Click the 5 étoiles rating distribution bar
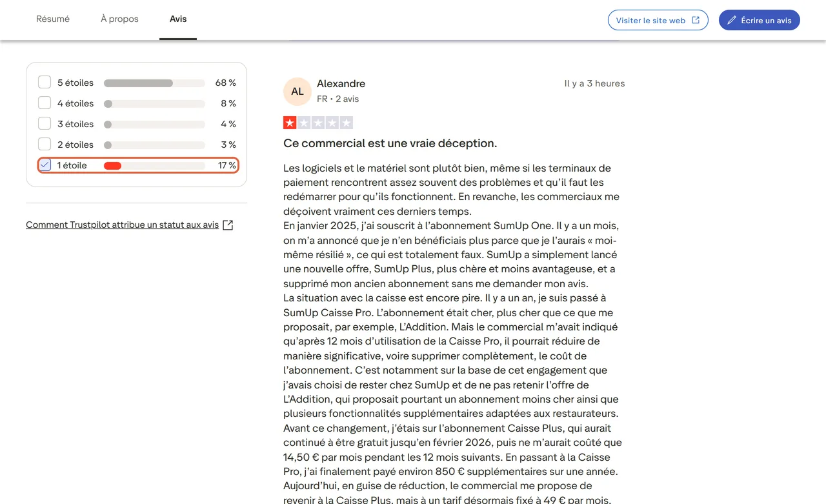The image size is (826, 504). 154,83
